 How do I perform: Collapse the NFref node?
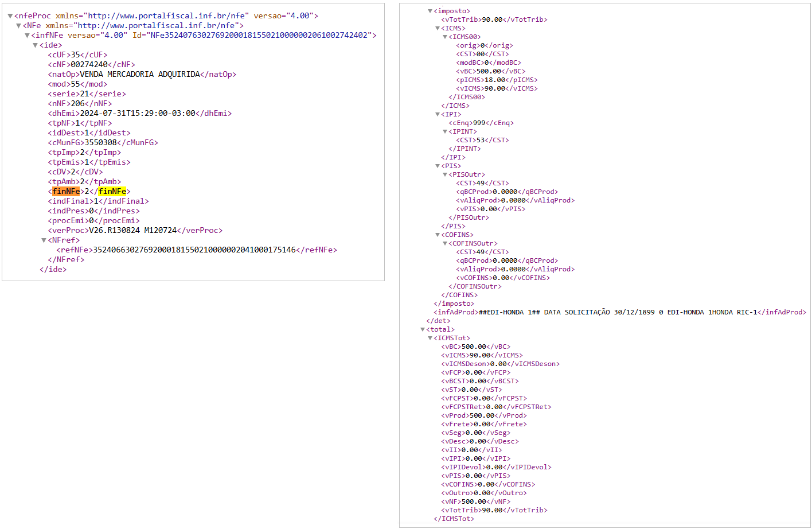(44, 240)
